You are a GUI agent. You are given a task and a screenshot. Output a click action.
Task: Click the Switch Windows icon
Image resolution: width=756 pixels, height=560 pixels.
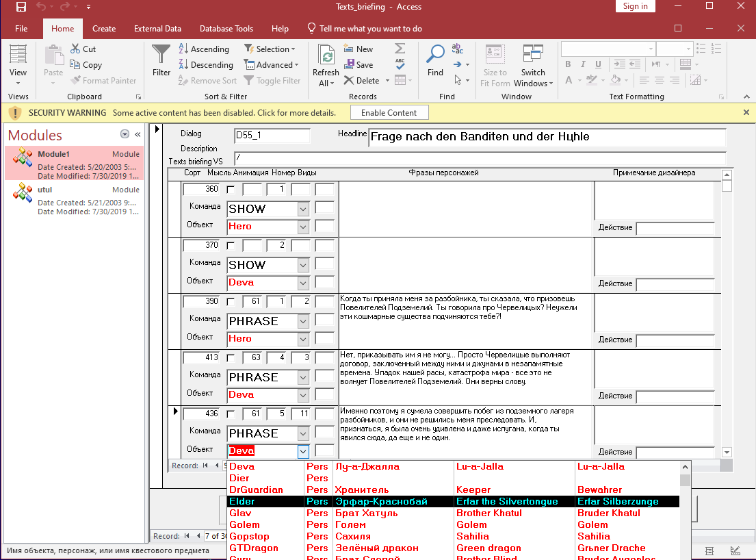[533, 55]
